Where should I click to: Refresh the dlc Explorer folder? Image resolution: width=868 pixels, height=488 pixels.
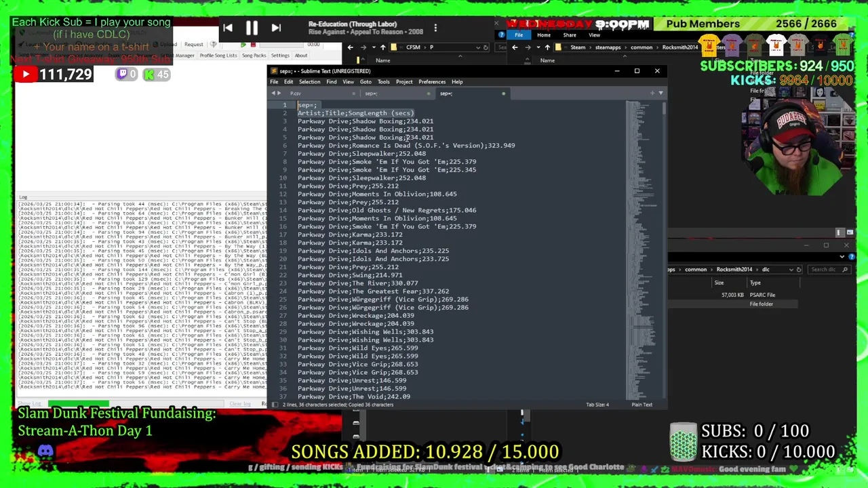(x=798, y=270)
